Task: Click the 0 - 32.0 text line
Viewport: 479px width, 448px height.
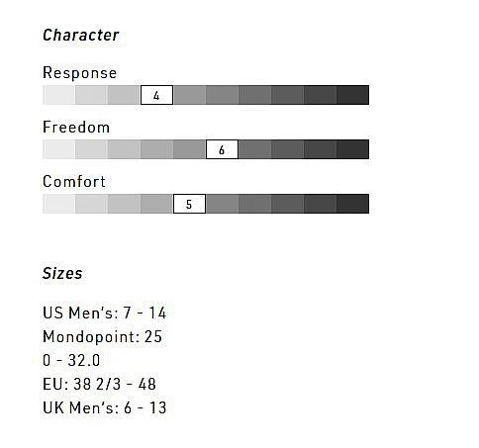Action: point(71,360)
